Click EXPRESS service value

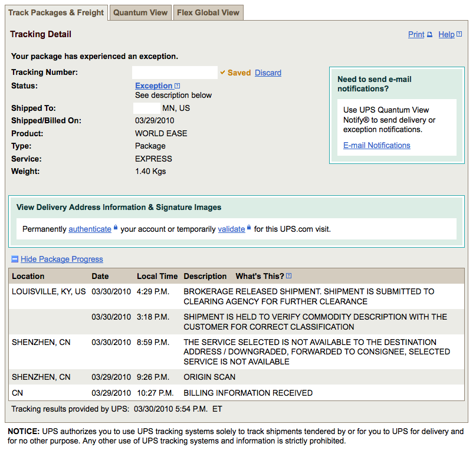153,159
